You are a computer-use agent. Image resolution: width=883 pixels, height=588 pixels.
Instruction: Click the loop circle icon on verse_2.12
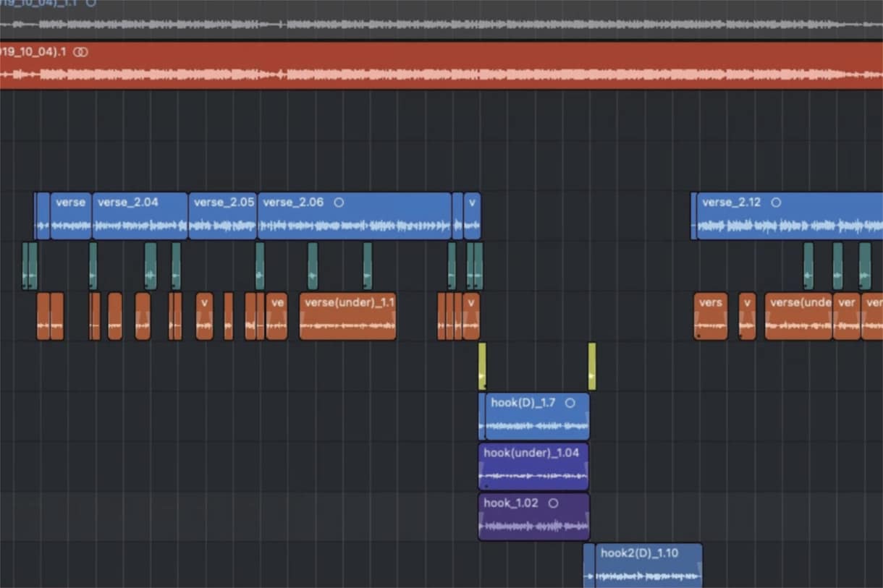pos(776,203)
